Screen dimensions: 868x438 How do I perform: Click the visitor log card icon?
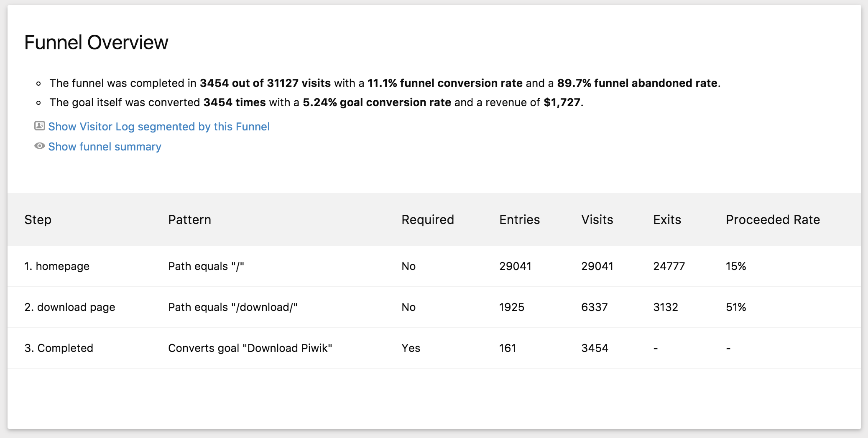[x=40, y=126]
